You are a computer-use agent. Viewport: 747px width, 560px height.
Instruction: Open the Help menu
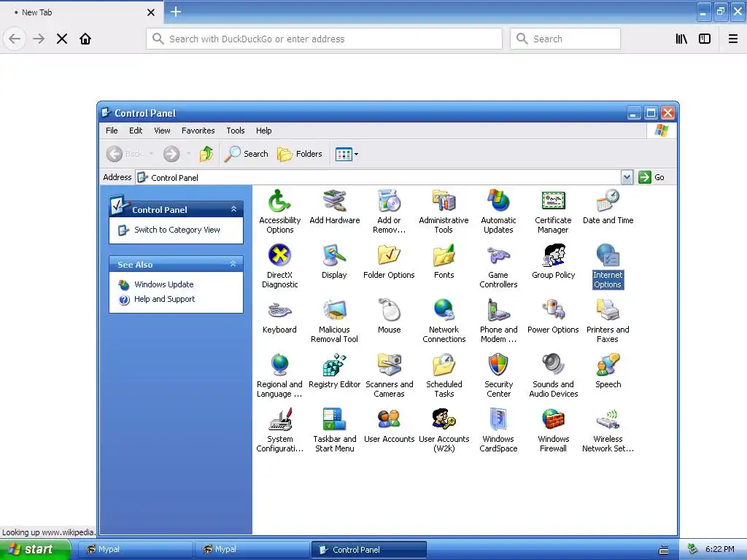click(263, 131)
